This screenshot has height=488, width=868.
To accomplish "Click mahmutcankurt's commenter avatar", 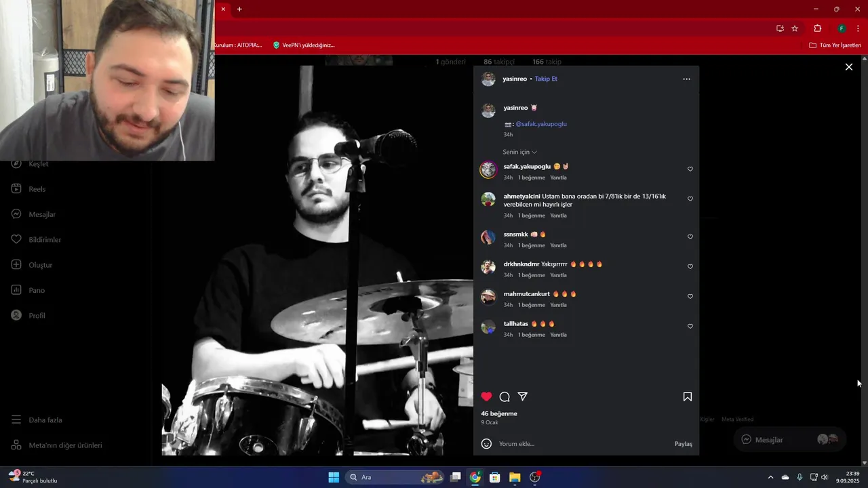I will click(488, 297).
